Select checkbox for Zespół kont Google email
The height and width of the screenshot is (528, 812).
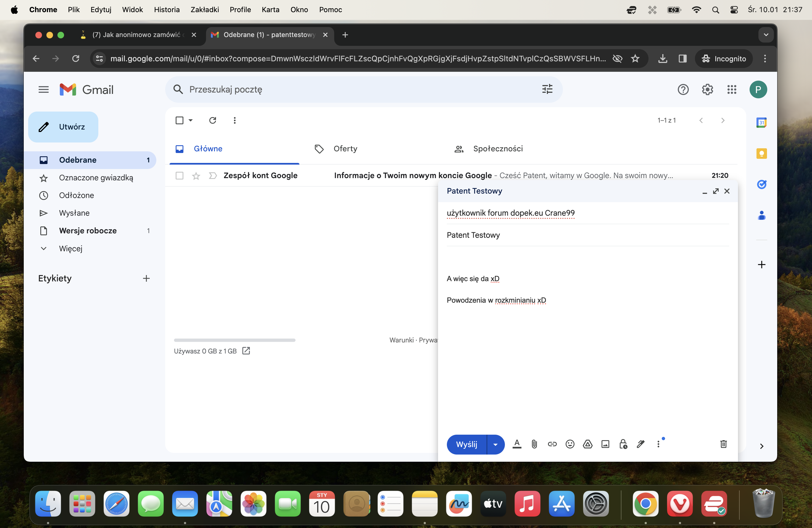[x=180, y=176]
